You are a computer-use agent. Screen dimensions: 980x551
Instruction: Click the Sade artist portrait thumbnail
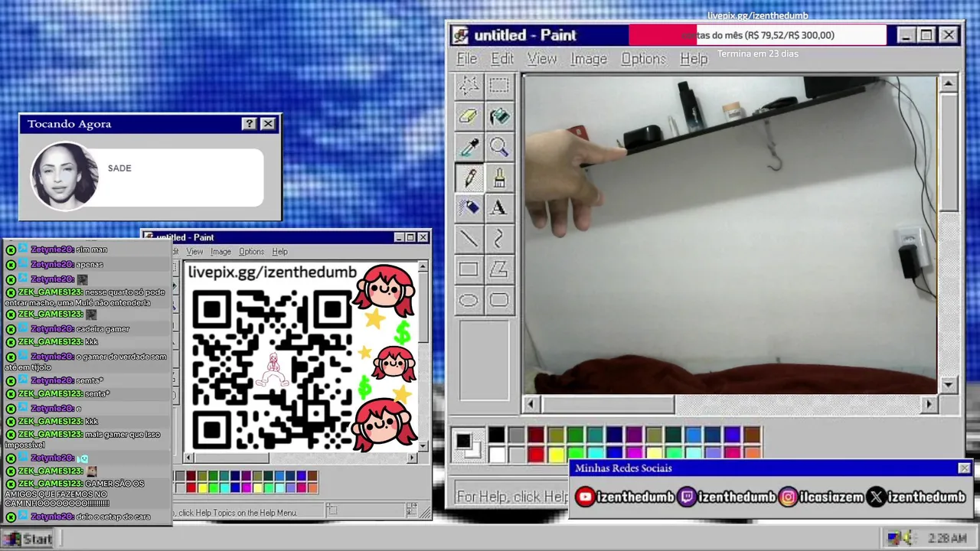(x=64, y=178)
